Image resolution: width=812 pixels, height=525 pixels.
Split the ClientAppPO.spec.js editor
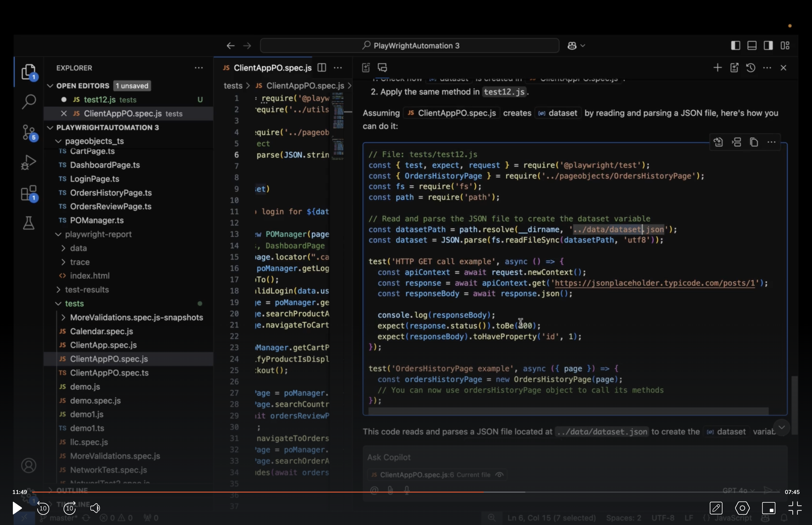tap(322, 68)
